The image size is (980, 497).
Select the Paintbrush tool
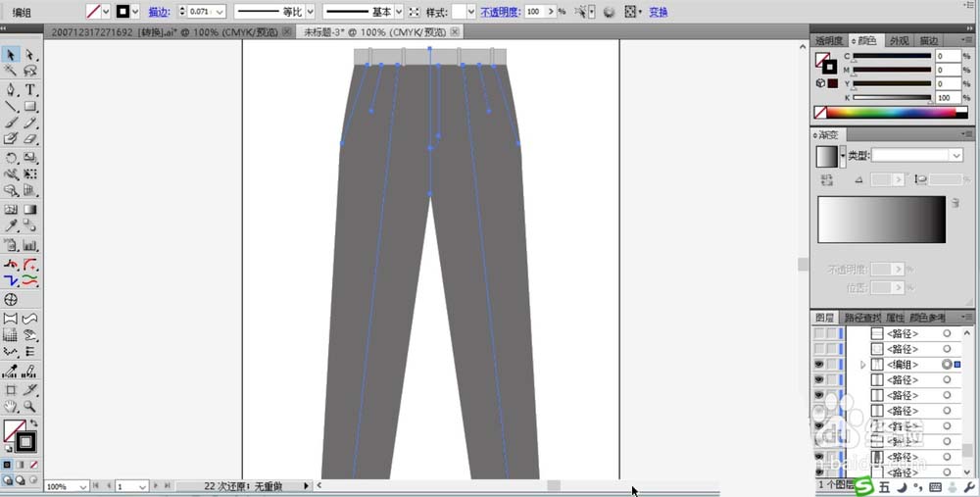11,123
